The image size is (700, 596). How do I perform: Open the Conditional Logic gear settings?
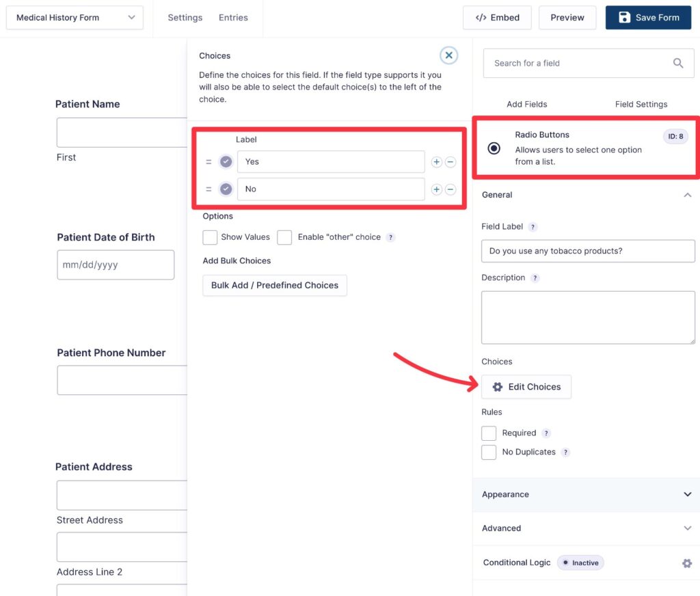pyautogui.click(x=686, y=563)
